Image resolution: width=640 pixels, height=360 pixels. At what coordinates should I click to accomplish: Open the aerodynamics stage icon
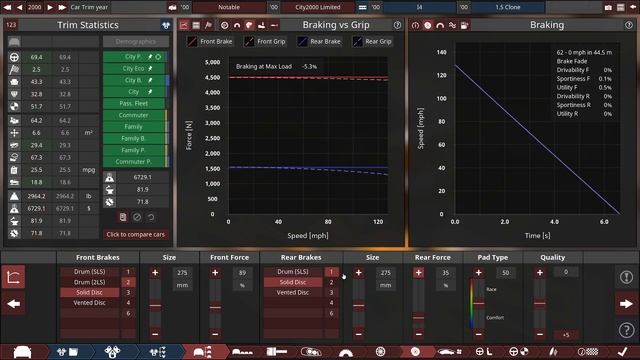click(449, 352)
